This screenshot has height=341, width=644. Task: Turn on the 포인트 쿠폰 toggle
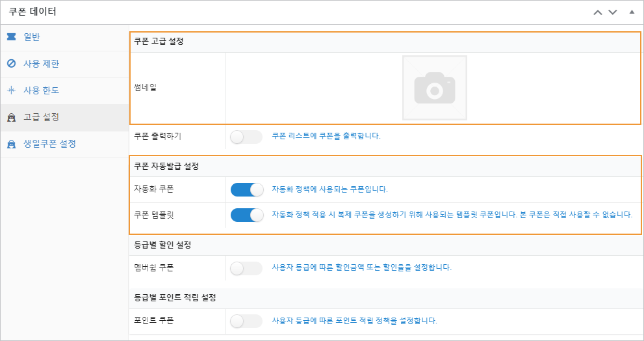point(246,321)
